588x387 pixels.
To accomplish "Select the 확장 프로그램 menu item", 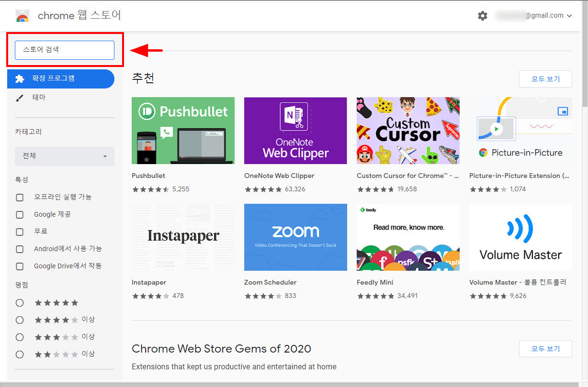I will (x=61, y=78).
